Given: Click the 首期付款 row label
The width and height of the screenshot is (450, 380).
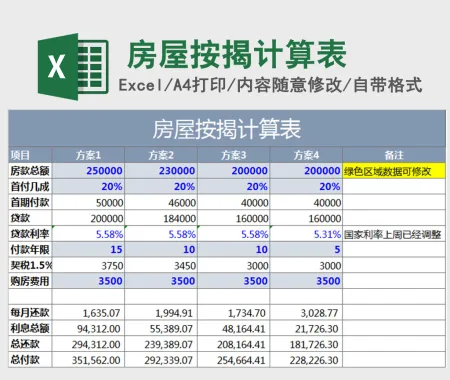Looking at the screenshot, I should (x=30, y=202).
